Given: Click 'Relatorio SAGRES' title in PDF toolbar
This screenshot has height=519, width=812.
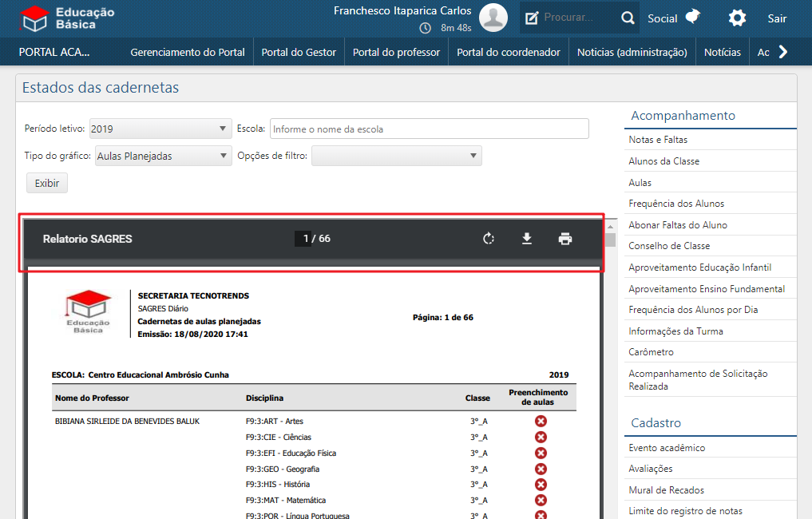Looking at the screenshot, I should pos(88,239).
